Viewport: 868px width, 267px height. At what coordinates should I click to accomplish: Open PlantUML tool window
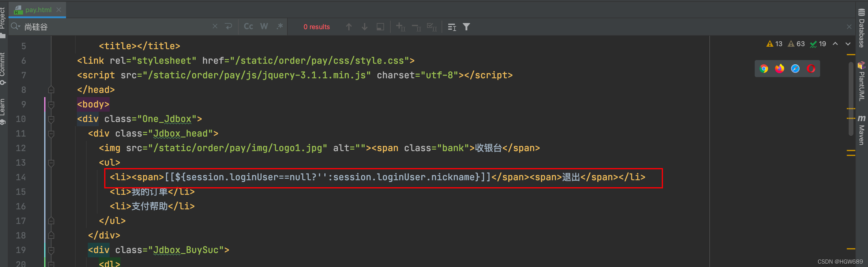pyautogui.click(x=862, y=81)
